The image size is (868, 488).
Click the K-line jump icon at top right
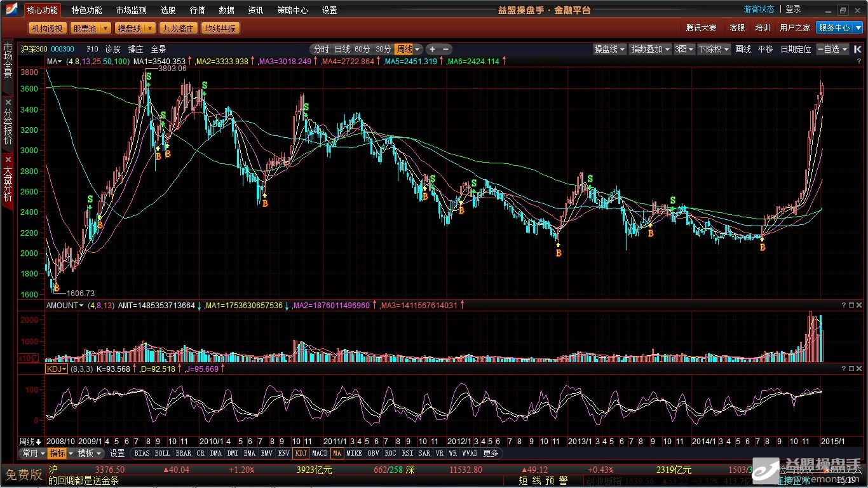pyautogui.click(x=857, y=49)
